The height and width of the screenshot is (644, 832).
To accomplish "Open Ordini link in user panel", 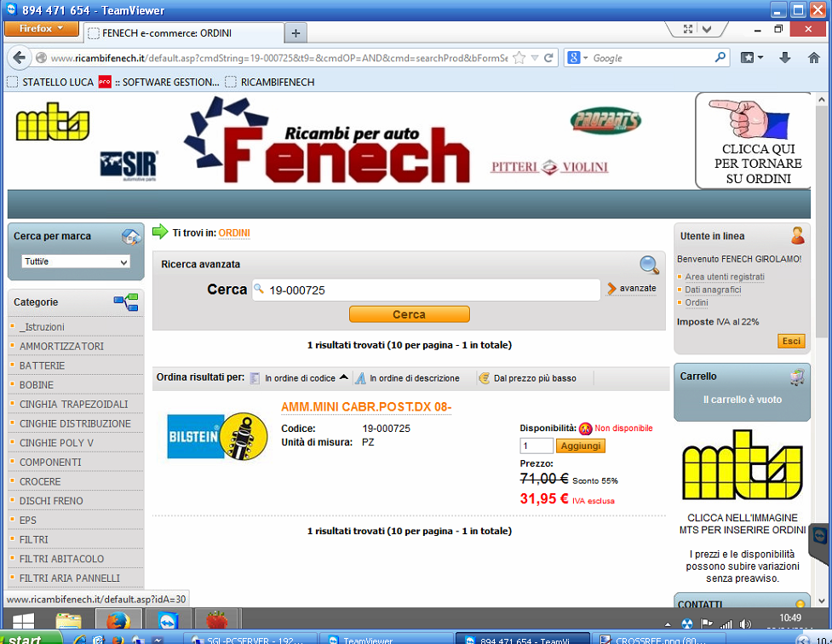I will pos(696,302).
